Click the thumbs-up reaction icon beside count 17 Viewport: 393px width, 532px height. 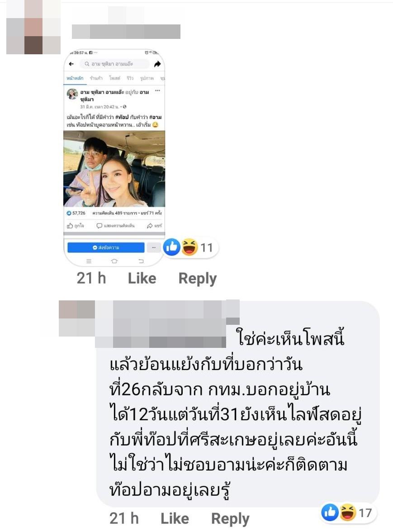[330, 512]
